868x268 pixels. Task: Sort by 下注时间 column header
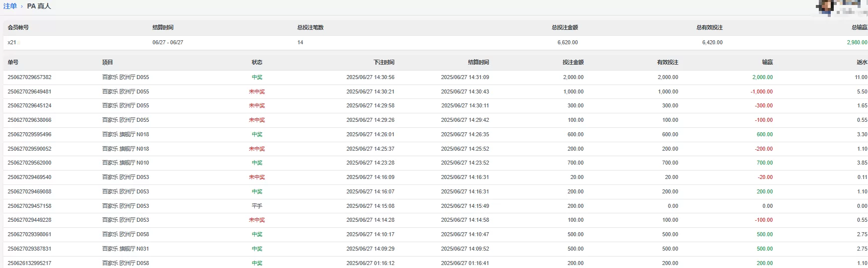pyautogui.click(x=384, y=62)
